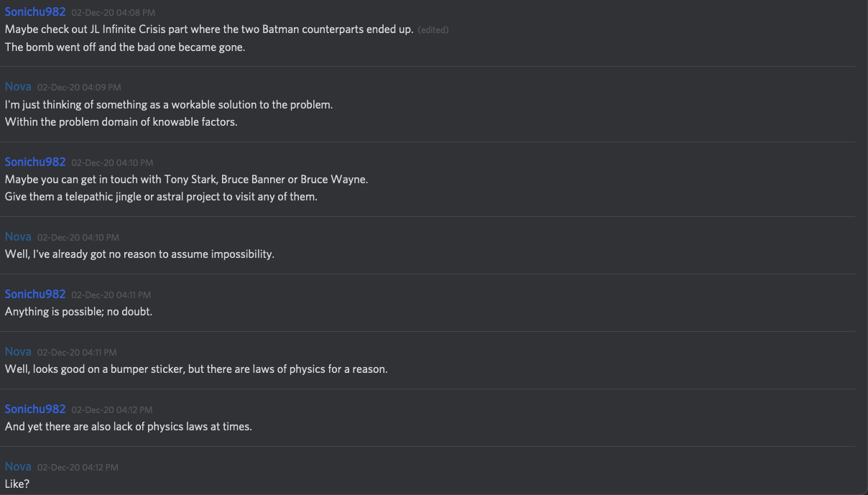Select the "no reason to assume impossibility" message
868x495 pixels.
pyautogui.click(x=139, y=254)
